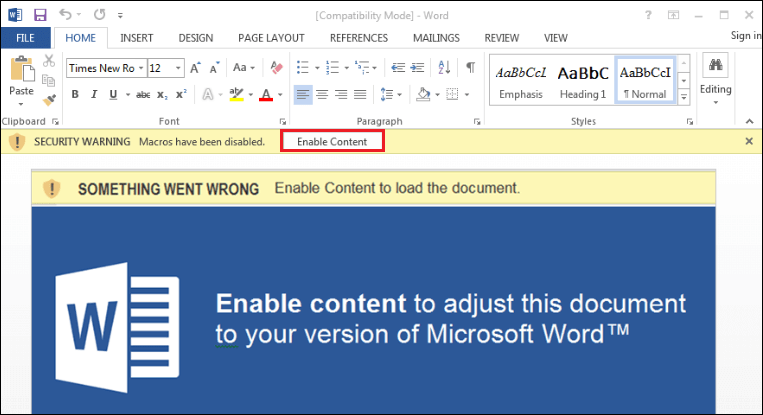
Task: Toggle Italic formatting
Action: click(94, 94)
